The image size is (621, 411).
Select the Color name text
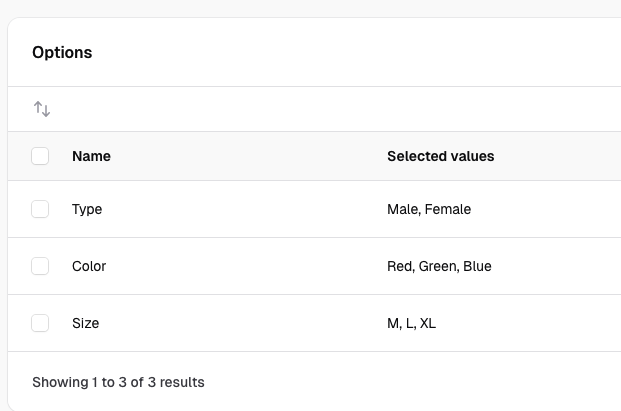[x=89, y=266]
